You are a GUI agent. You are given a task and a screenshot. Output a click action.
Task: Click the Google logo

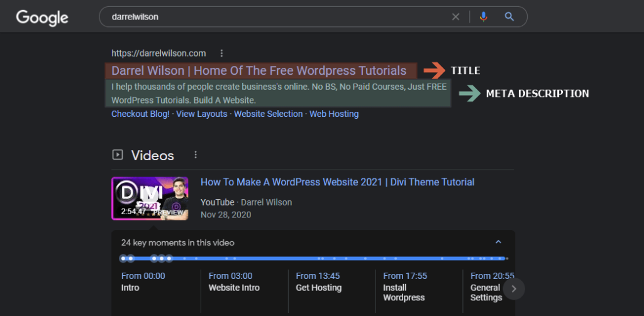pos(42,18)
